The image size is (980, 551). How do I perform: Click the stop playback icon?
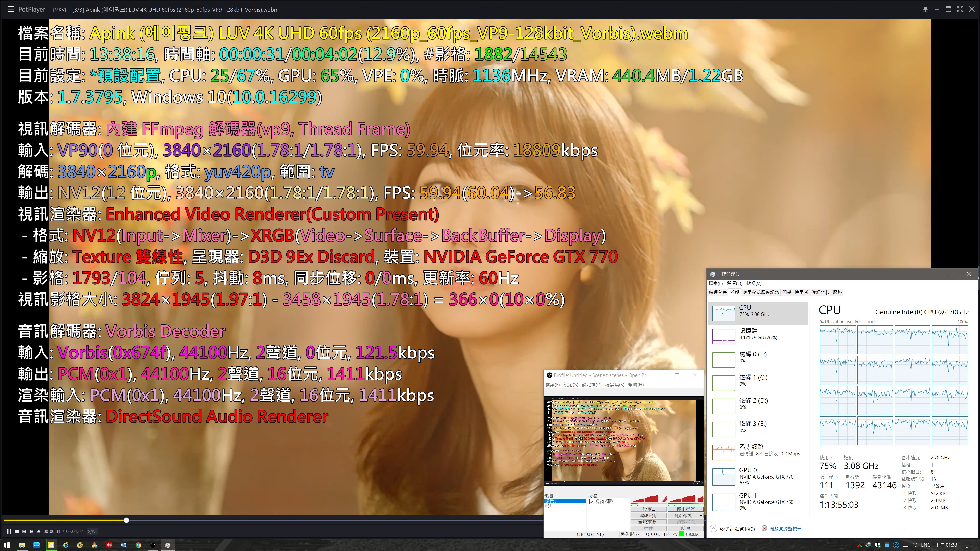(x=17, y=531)
